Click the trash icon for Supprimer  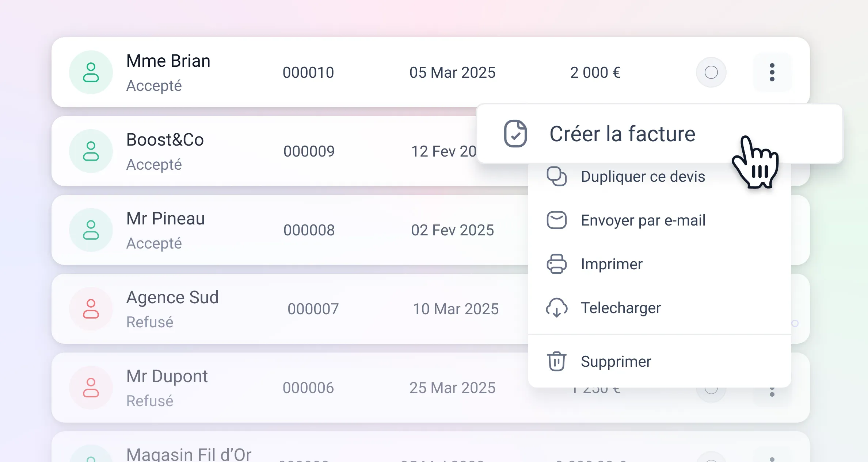tap(556, 361)
